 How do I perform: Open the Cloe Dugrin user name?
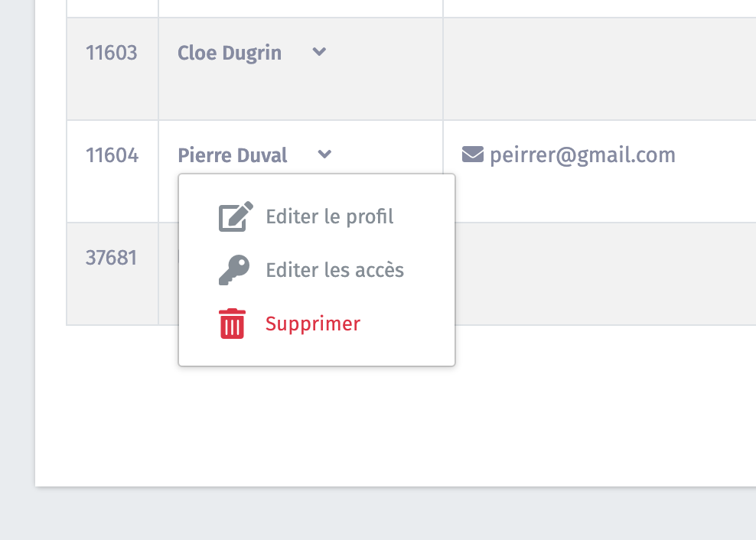tap(230, 53)
